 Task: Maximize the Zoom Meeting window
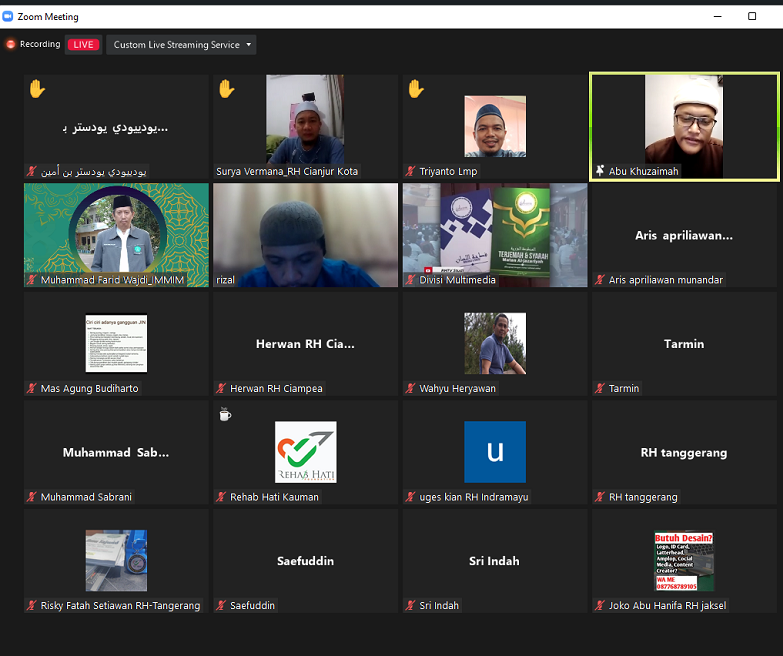coord(752,16)
